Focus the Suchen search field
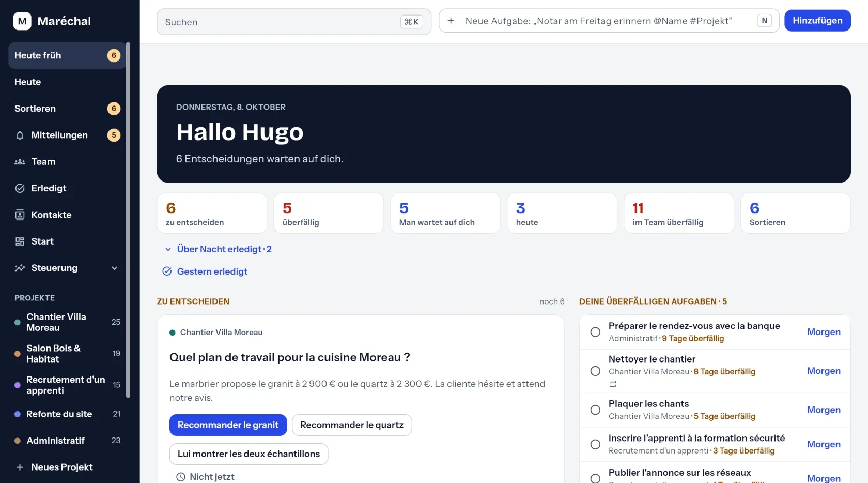This screenshot has height=483, width=868. [x=293, y=22]
